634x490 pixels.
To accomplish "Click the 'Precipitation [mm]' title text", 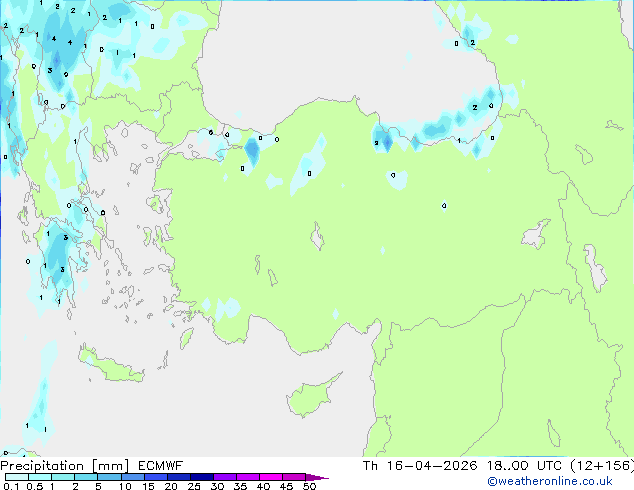I will (x=64, y=466).
